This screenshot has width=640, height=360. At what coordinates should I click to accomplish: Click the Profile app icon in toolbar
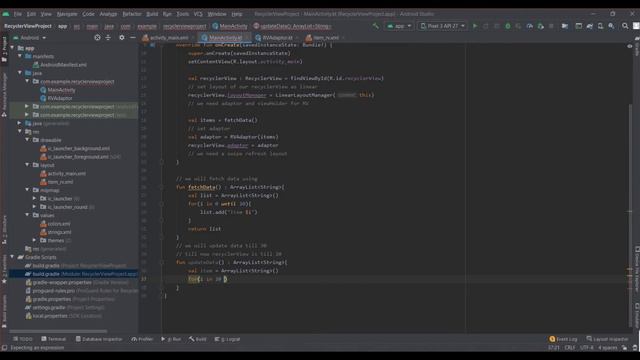[x=529, y=26]
